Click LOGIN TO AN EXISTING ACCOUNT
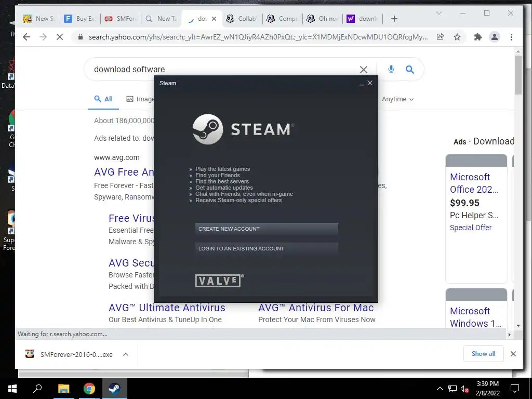Viewport: 532px width, 399px height. tap(267, 248)
